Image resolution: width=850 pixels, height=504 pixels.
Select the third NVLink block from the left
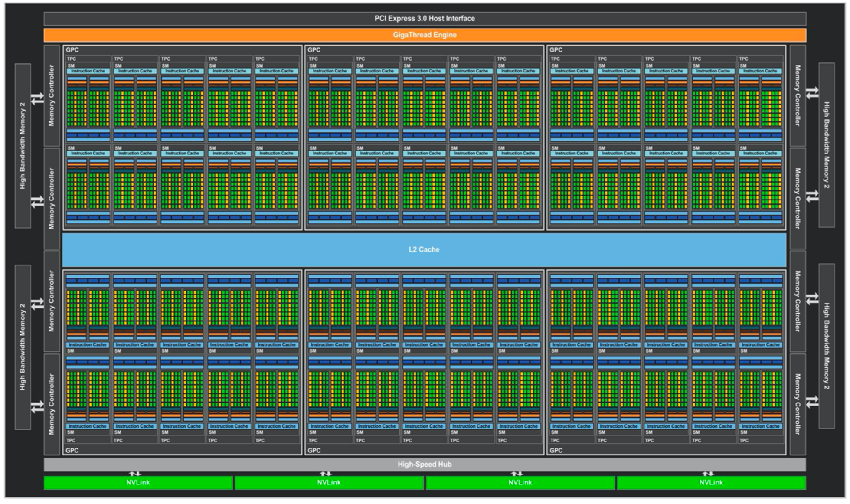click(x=520, y=482)
